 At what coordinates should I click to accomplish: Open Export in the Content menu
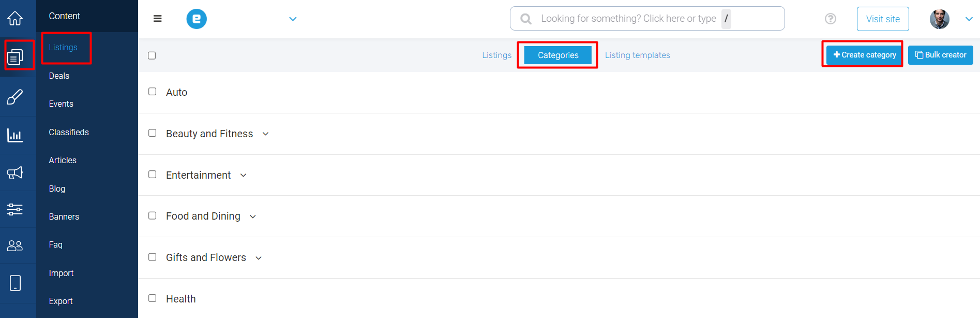point(61,301)
